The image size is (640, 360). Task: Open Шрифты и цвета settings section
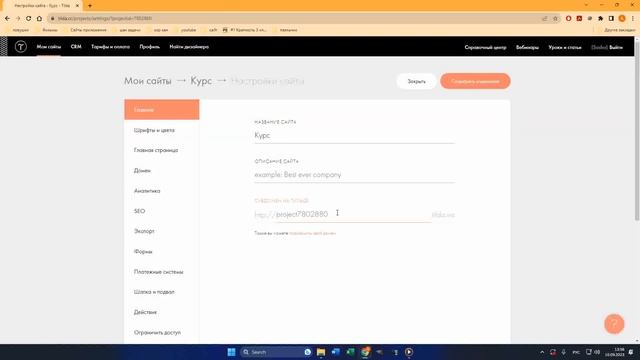154,130
